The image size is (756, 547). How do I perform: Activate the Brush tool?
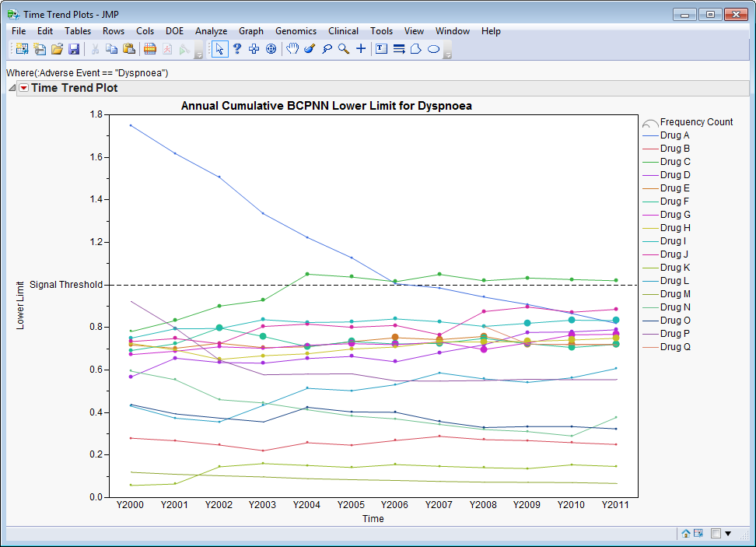point(309,49)
